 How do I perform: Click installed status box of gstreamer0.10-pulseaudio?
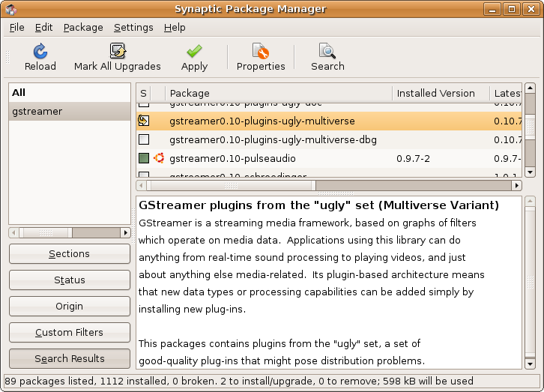click(144, 158)
